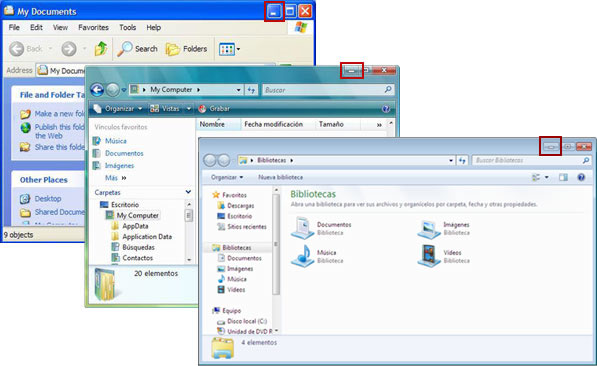Toggle the preview pane in Bibliotecas window
Image resolution: width=597 pixels, height=366 pixels.
563,177
